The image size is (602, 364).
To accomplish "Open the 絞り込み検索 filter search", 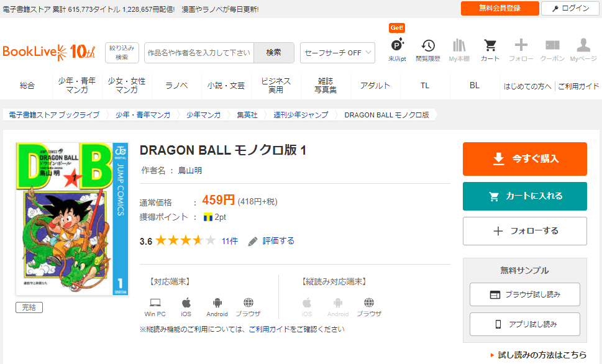I will click(122, 52).
